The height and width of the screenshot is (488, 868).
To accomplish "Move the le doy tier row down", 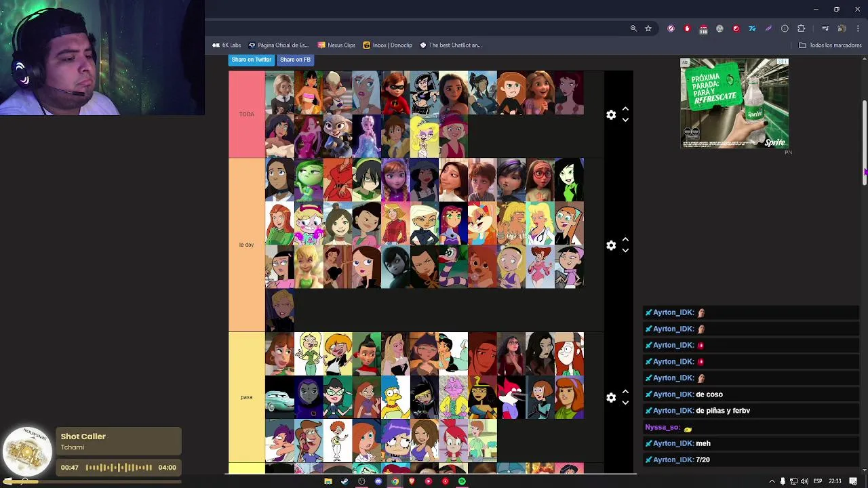I will [x=625, y=250].
